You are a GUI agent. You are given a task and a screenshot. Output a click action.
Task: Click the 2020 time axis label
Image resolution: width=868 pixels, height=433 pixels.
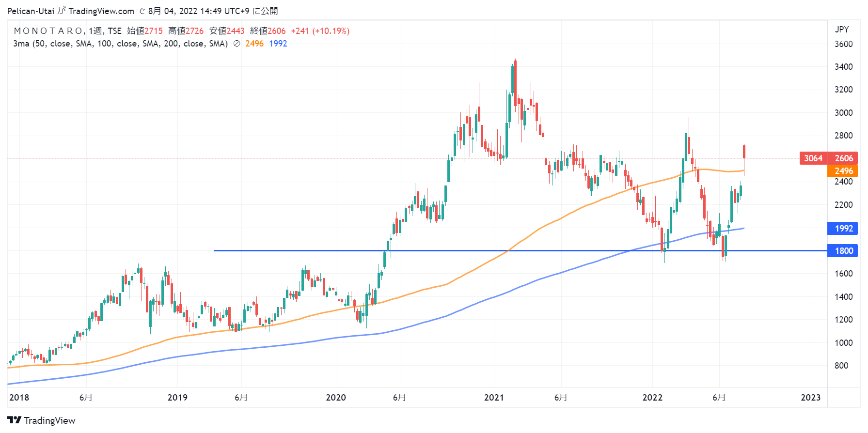[x=336, y=398]
